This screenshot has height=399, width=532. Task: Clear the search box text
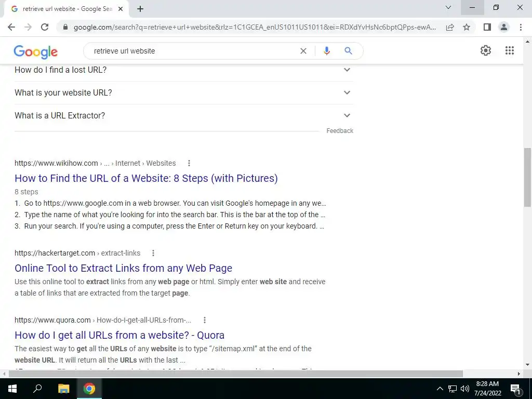303,51
